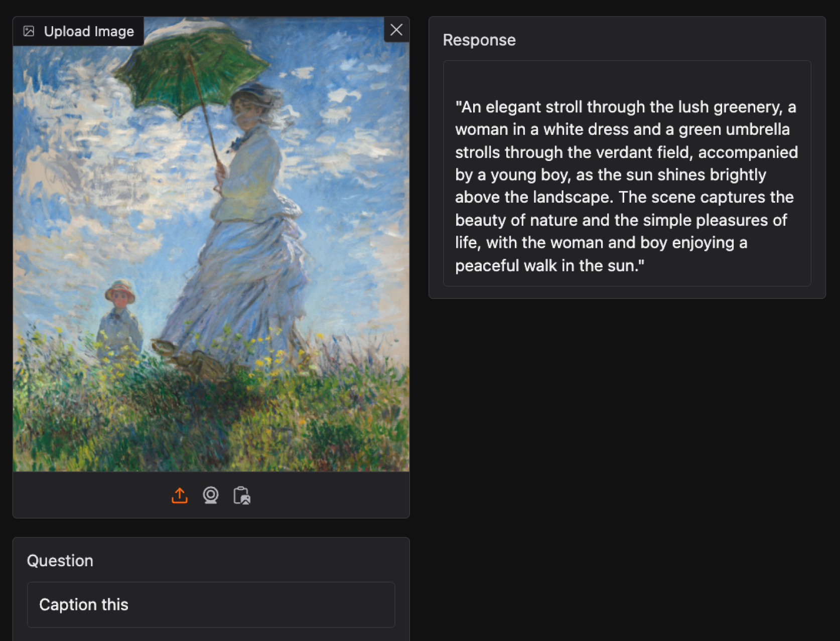Remove the uploaded painting with X
The image size is (840, 641).
[396, 30]
